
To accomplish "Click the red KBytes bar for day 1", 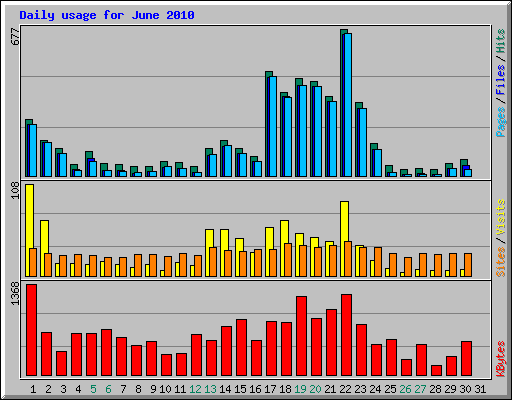I will point(31,330).
